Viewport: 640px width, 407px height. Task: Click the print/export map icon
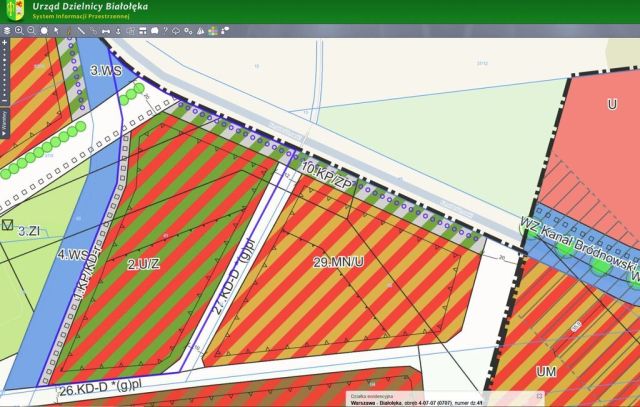(131, 31)
